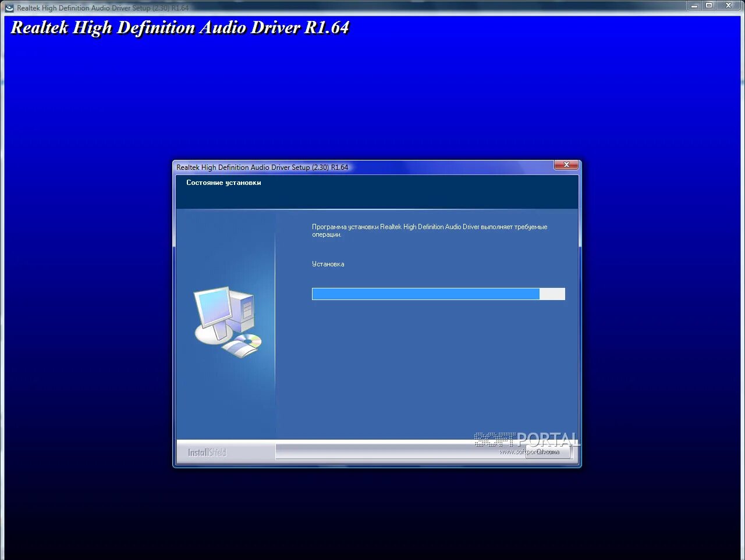Screen dimensions: 745x560
Task: Open the system menu icon in outer title bar
Action: 9,8
